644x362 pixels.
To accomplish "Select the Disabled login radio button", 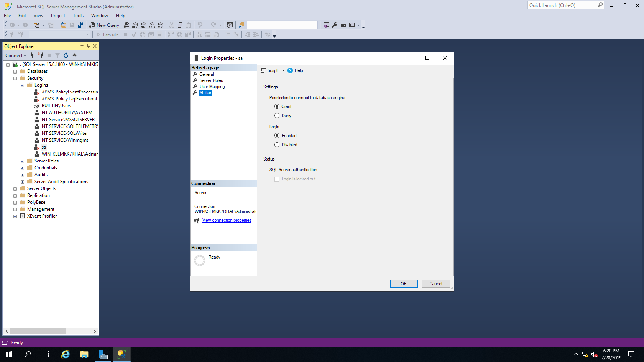I will (x=277, y=145).
